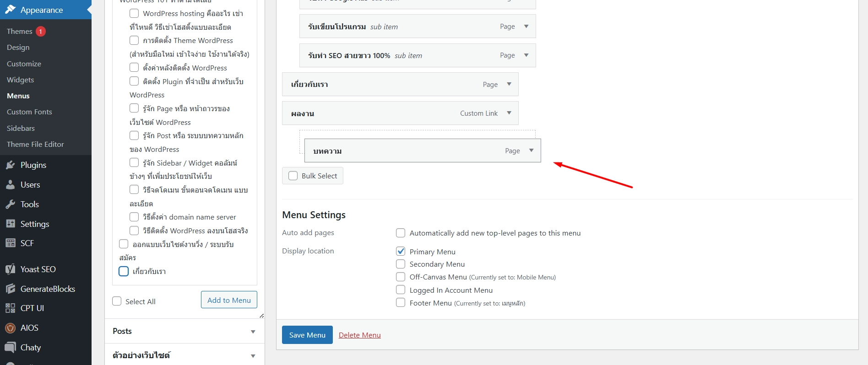Click the Tools wrench icon
Viewport: 868px width, 365px height.
[10, 204]
